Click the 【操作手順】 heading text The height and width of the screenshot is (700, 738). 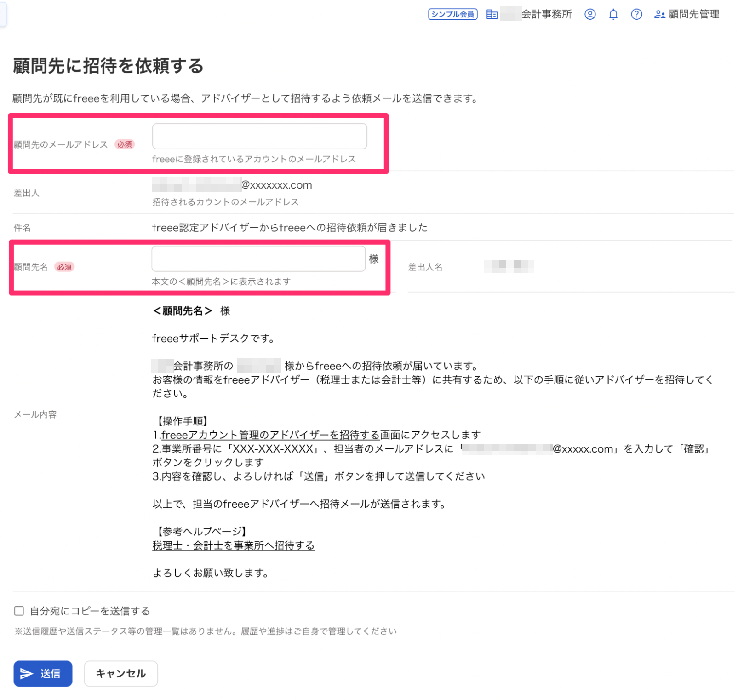[x=182, y=421]
